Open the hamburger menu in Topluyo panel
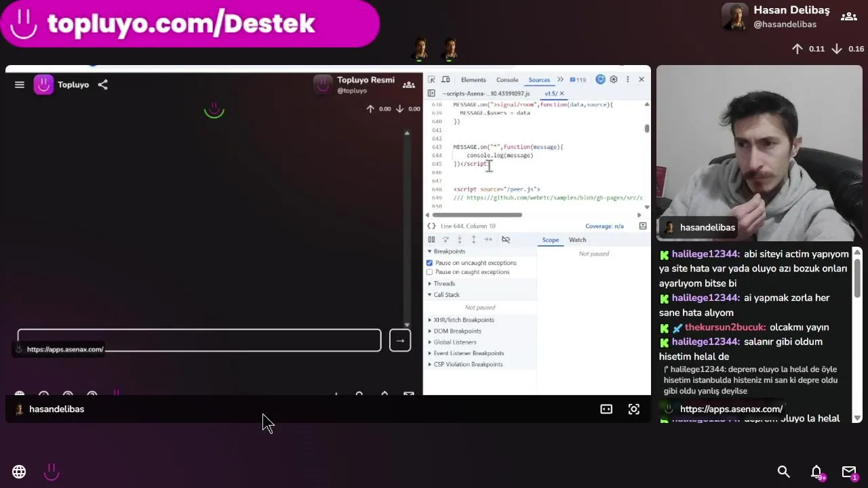 [x=20, y=85]
